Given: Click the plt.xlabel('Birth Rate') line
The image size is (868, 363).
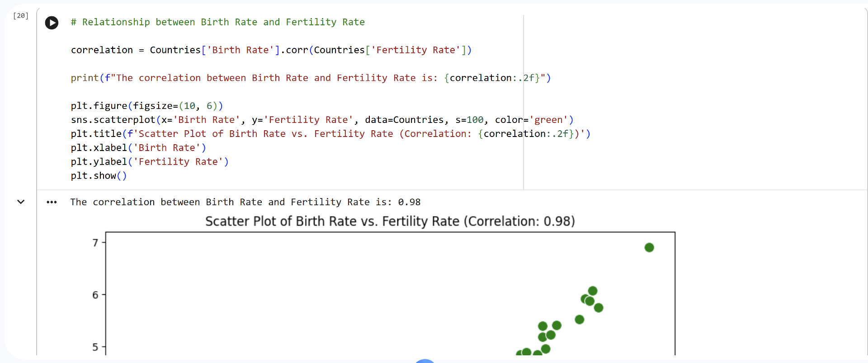Looking at the screenshot, I should pos(138,148).
